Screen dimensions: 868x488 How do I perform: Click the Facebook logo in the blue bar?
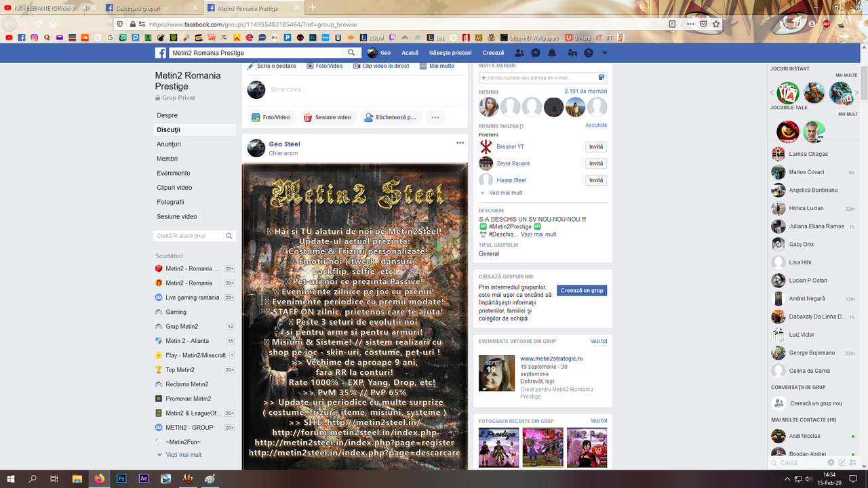tap(161, 53)
